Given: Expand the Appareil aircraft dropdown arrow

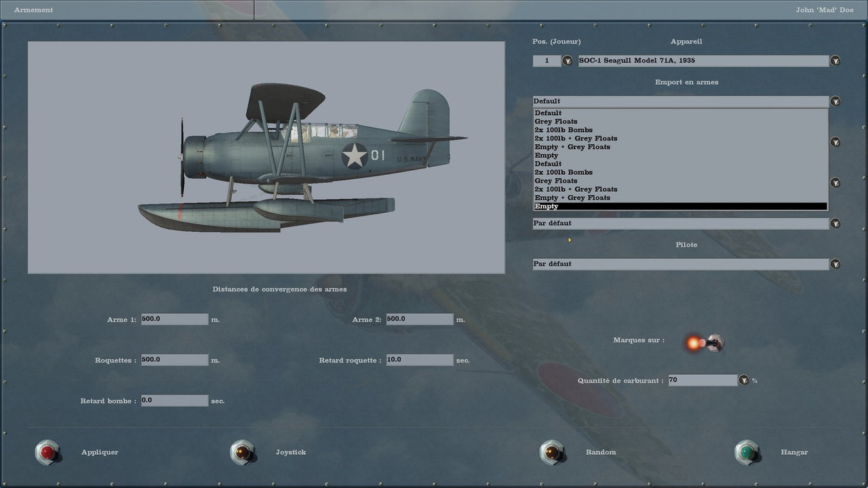Looking at the screenshot, I should coord(835,61).
